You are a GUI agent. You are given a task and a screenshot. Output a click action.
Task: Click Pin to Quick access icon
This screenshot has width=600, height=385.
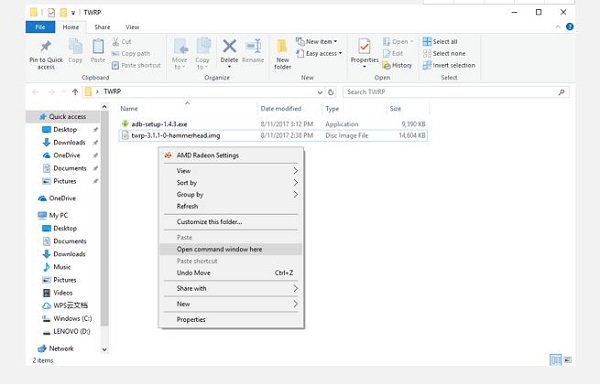point(46,47)
